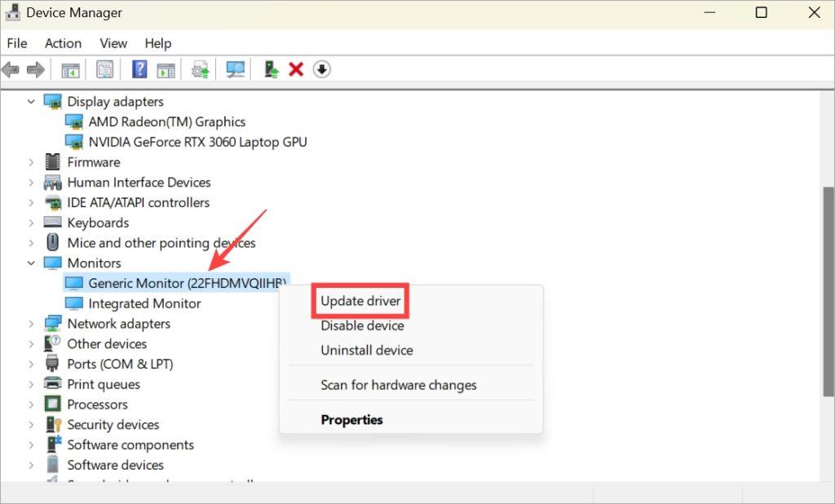
Task: Click the Firmware chip icon
Action: [x=53, y=162]
